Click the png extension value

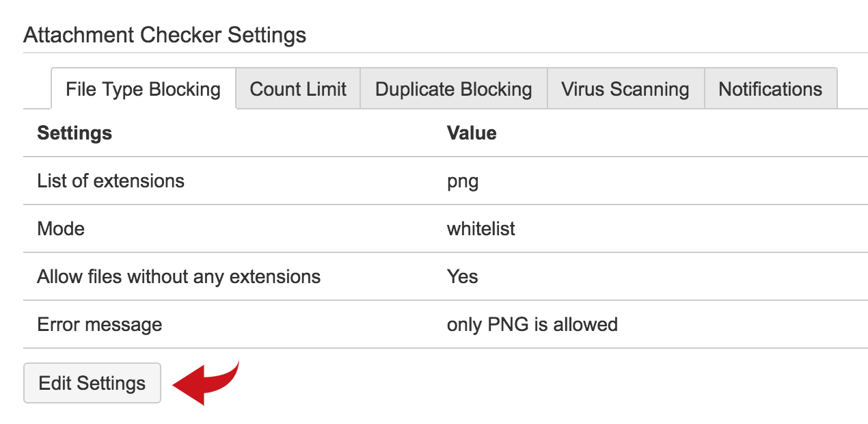tap(462, 181)
